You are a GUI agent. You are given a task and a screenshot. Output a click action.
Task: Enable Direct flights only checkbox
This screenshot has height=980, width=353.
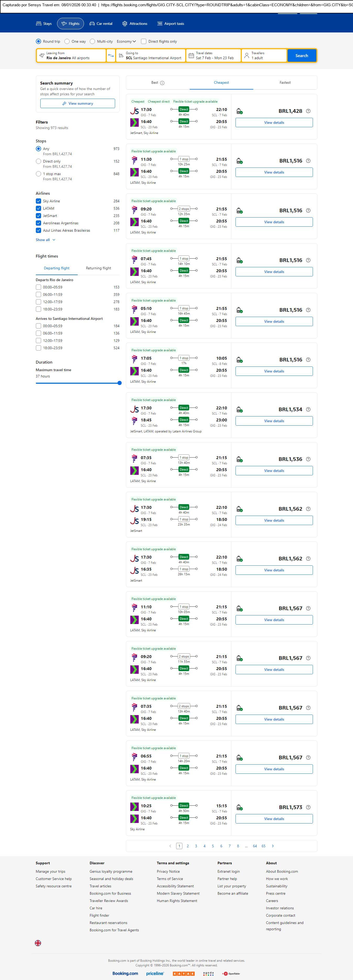click(x=144, y=41)
